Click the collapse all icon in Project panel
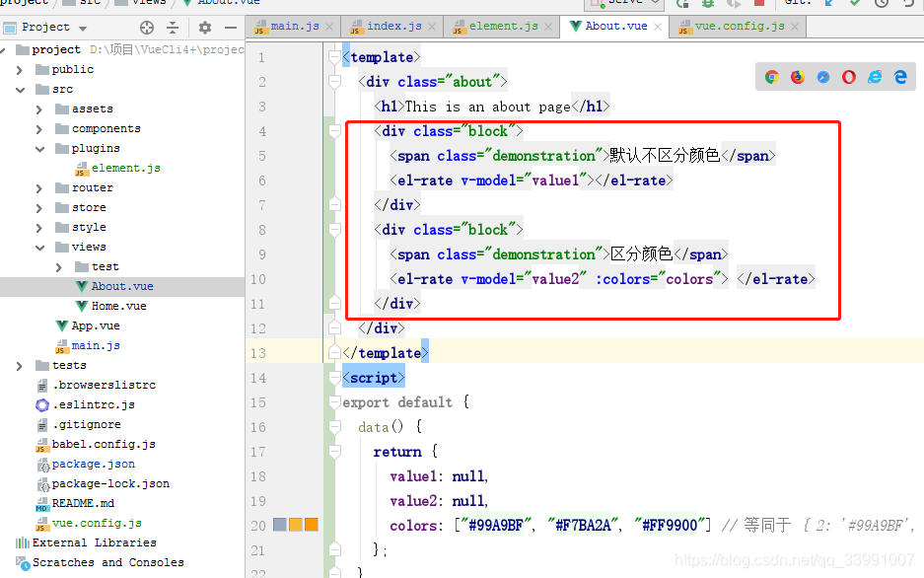924x578 pixels. click(173, 27)
